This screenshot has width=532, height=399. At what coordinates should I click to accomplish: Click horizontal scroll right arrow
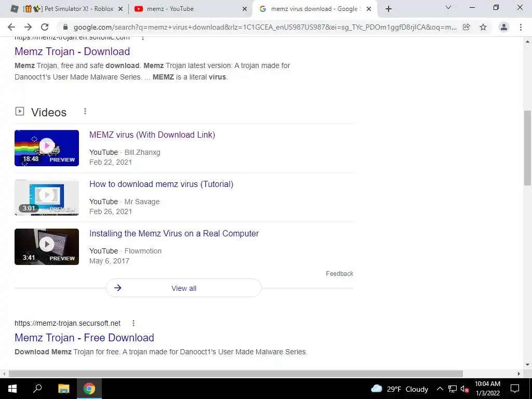tap(519, 374)
